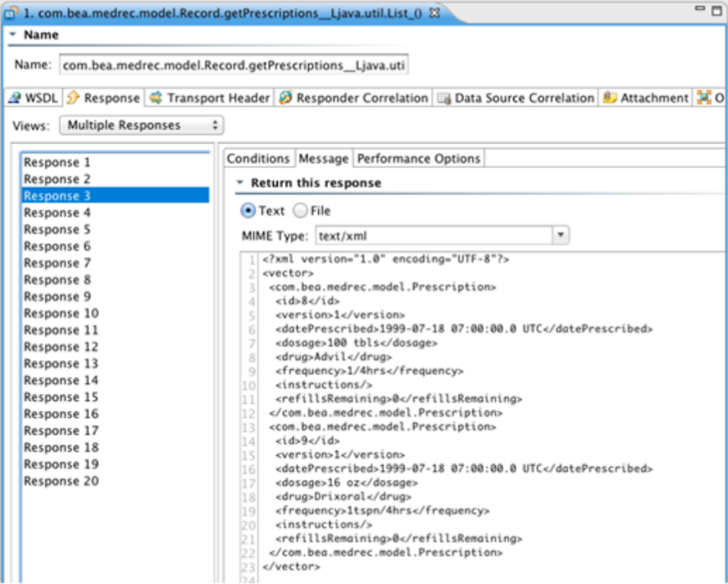Image resolution: width=728 pixels, height=584 pixels.
Task: Select Response 5 in the list
Action: tap(116, 229)
